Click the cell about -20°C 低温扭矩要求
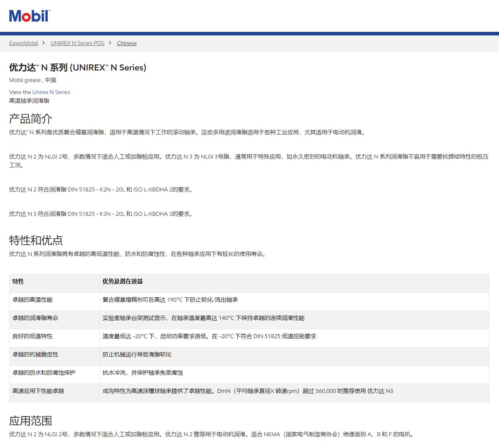Image resolution: width=499 pixels, height=448 pixels. [x=294, y=338]
